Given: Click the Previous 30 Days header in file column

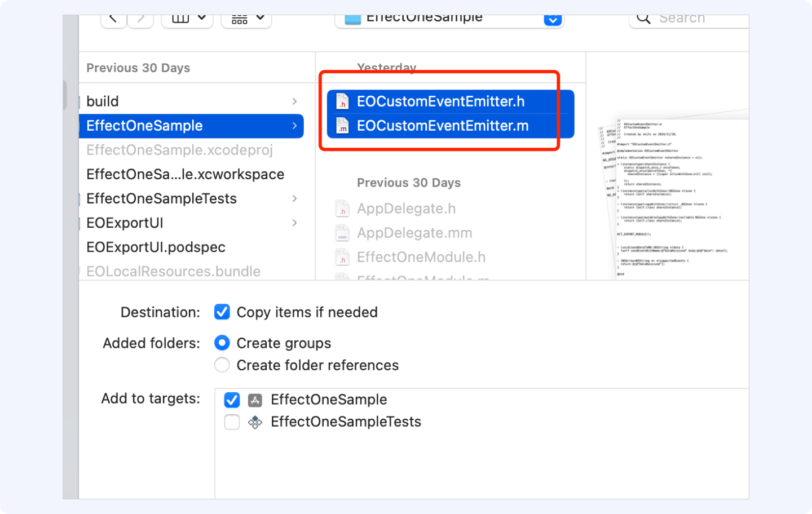Looking at the screenshot, I should tap(409, 183).
